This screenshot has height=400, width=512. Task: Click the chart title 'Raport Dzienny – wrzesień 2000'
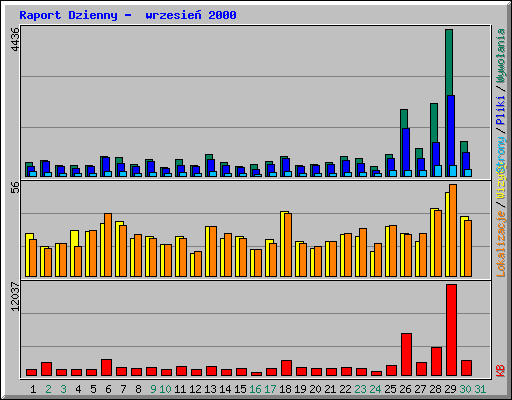pyautogui.click(x=128, y=15)
